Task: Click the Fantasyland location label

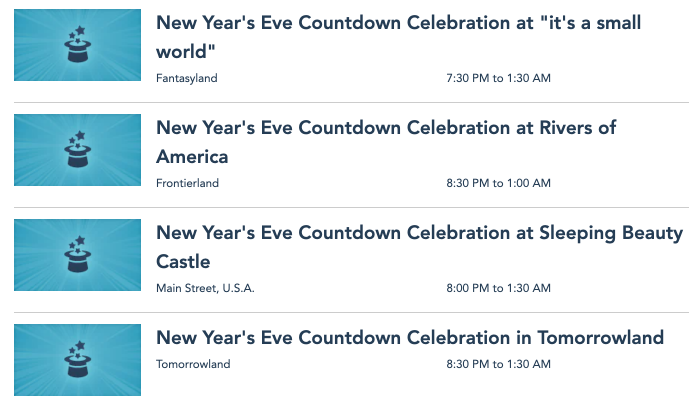Action: [x=187, y=78]
